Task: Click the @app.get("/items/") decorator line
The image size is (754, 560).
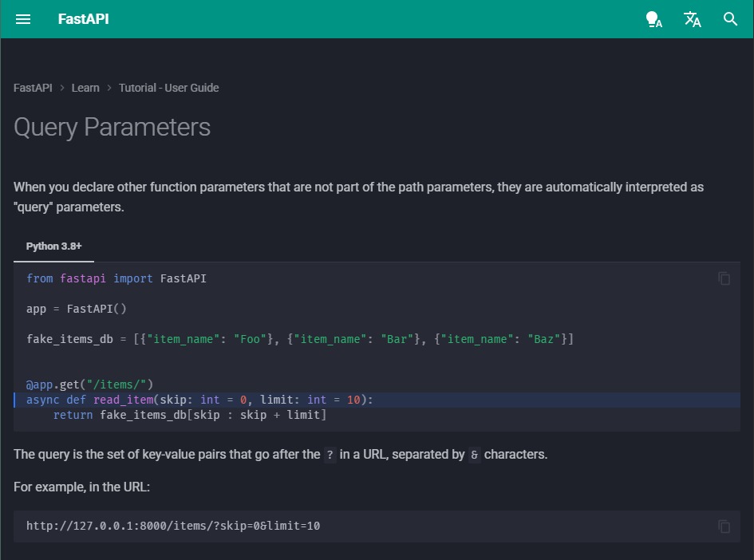Action: (90, 385)
